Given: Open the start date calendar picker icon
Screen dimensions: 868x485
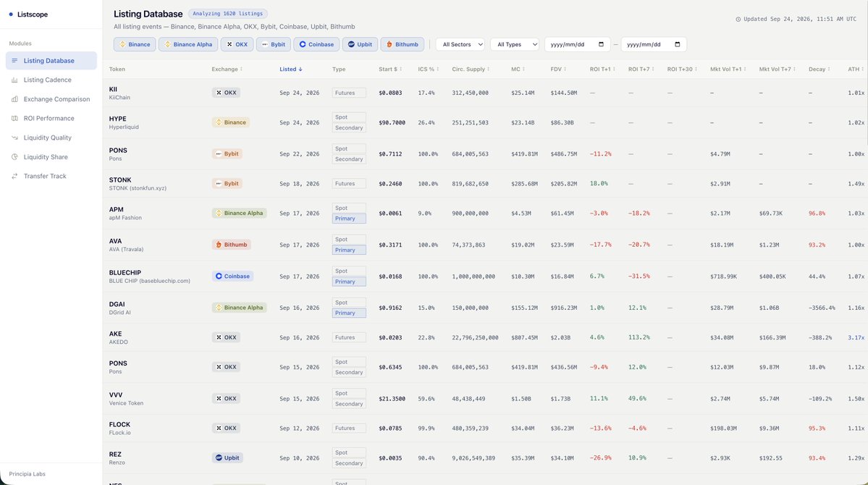Looking at the screenshot, I should click(601, 44).
